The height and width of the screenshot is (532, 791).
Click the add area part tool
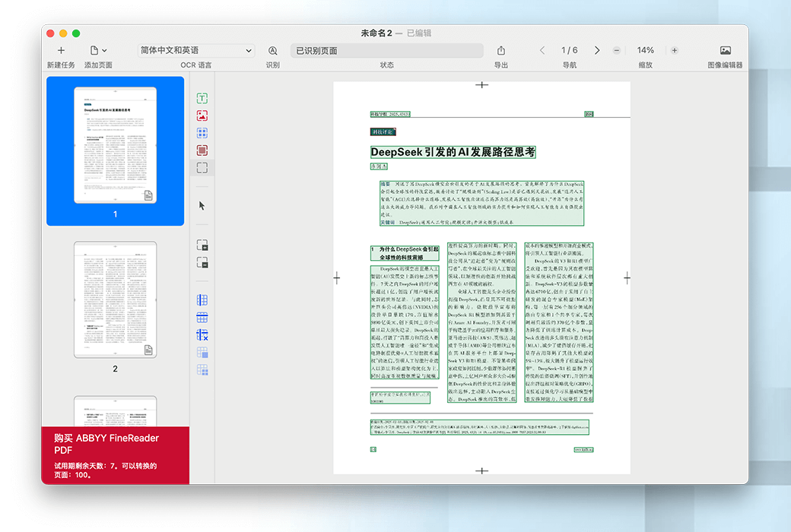[x=202, y=245]
